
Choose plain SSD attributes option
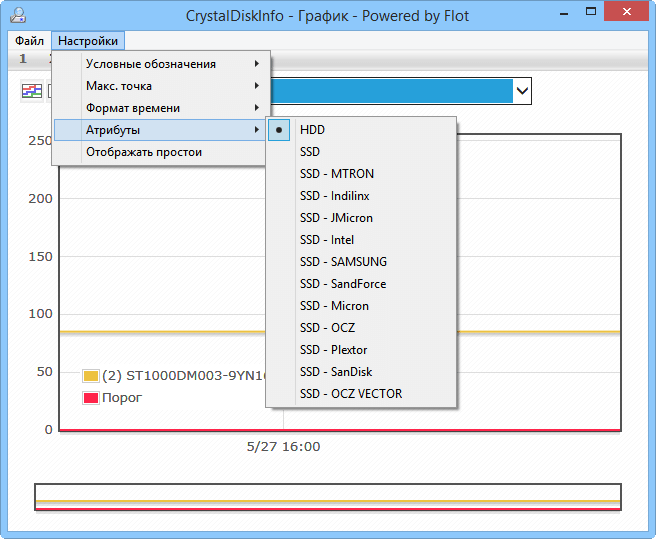[361, 151]
